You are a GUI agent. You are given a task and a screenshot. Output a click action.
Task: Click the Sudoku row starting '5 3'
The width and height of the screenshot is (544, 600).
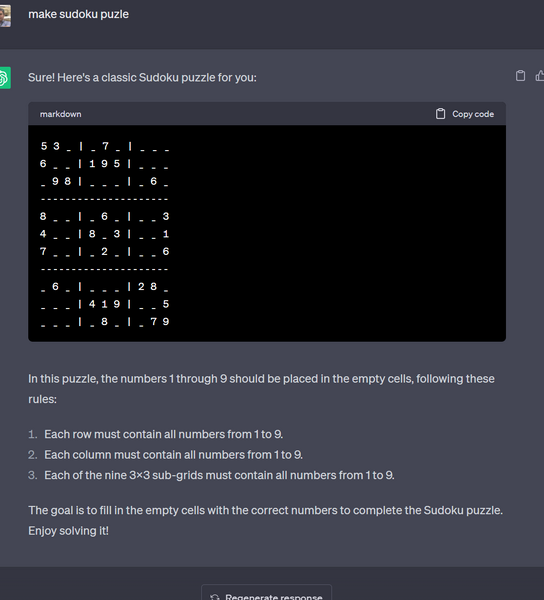(x=104, y=146)
